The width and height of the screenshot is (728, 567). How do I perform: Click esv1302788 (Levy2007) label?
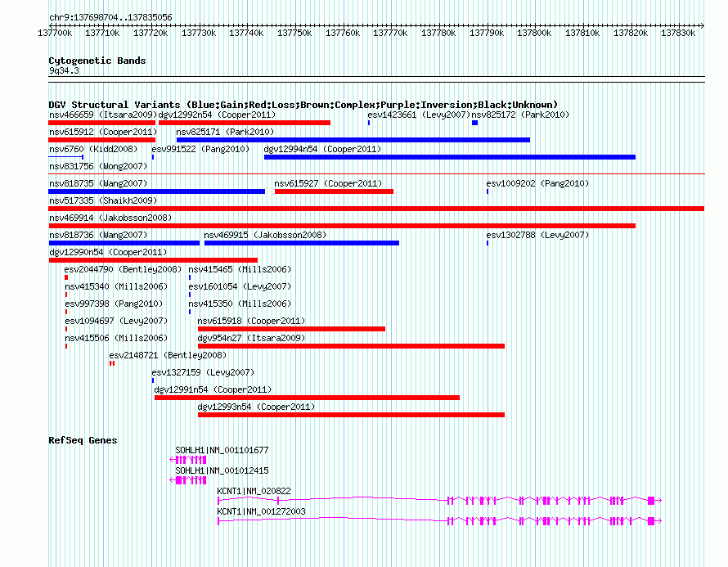click(x=537, y=235)
